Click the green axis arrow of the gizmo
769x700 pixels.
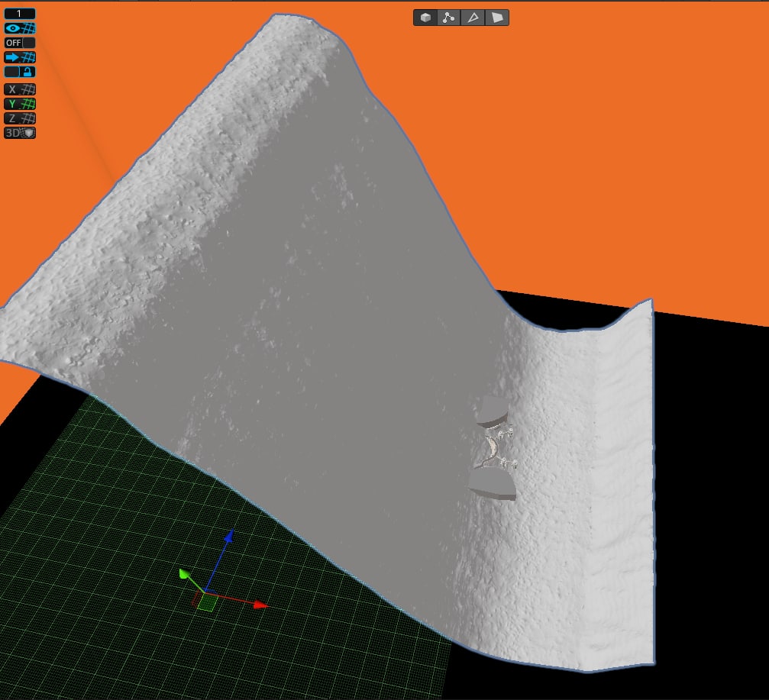pos(185,573)
